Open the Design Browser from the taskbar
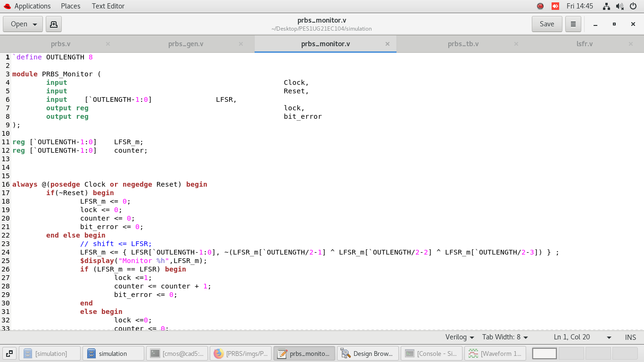The height and width of the screenshot is (362, 644). click(x=368, y=353)
